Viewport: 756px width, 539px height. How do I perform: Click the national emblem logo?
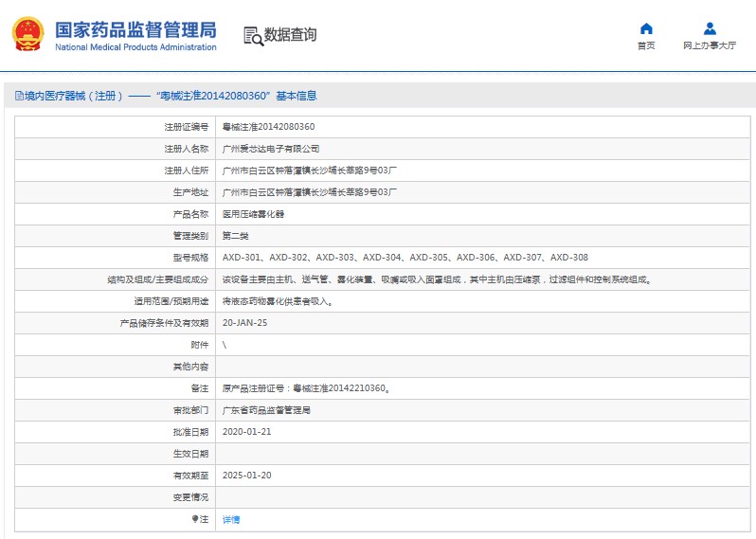28,34
